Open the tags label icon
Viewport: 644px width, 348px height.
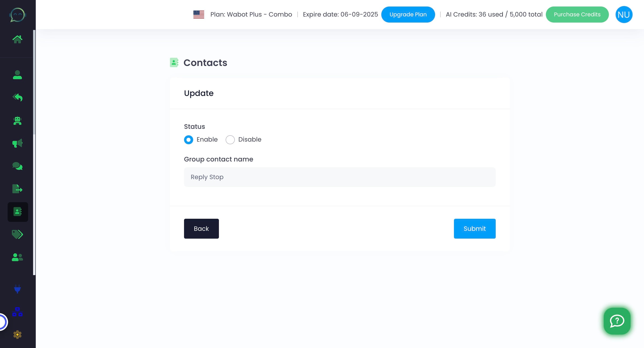[x=17, y=234]
